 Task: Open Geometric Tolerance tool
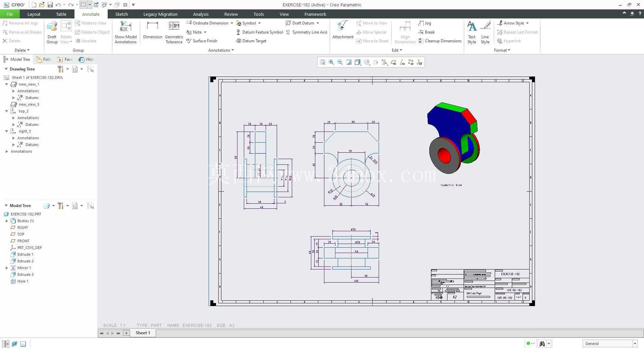(x=174, y=32)
